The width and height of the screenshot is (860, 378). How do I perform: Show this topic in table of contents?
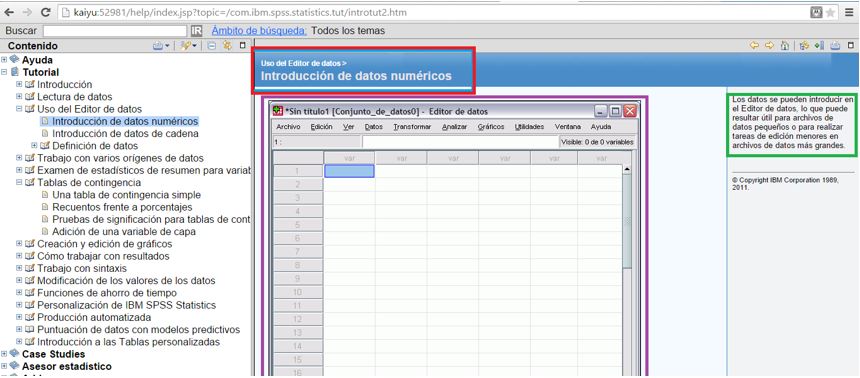tap(805, 46)
